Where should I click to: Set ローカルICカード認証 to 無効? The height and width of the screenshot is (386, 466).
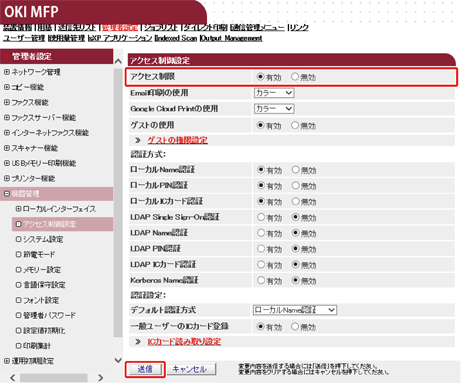295,201
